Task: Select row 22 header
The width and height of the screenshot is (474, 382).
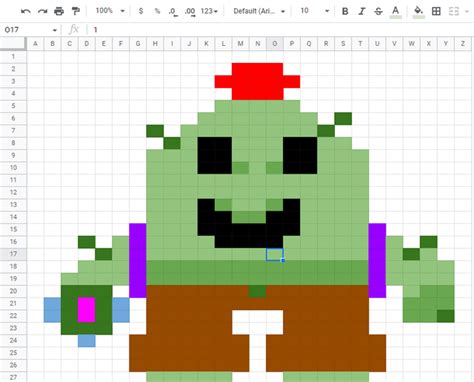Action: click(13, 315)
